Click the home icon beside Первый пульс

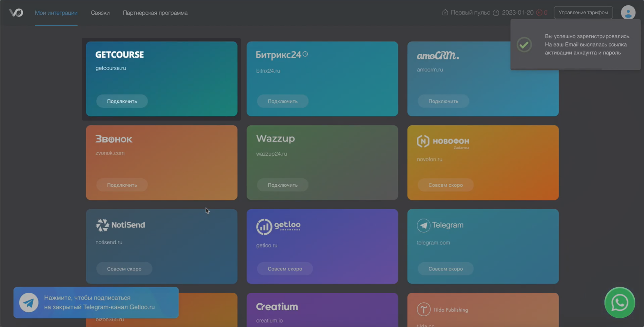click(445, 13)
